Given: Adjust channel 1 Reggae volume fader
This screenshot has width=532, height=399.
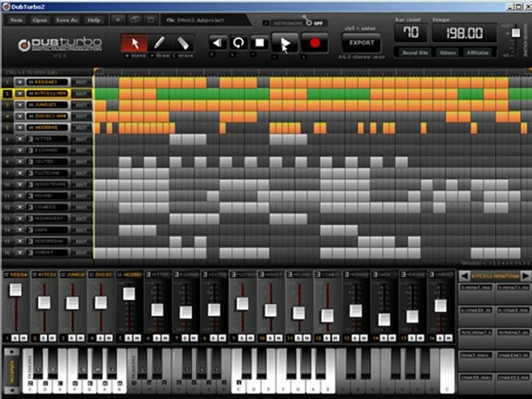Looking at the screenshot, I should (x=16, y=290).
